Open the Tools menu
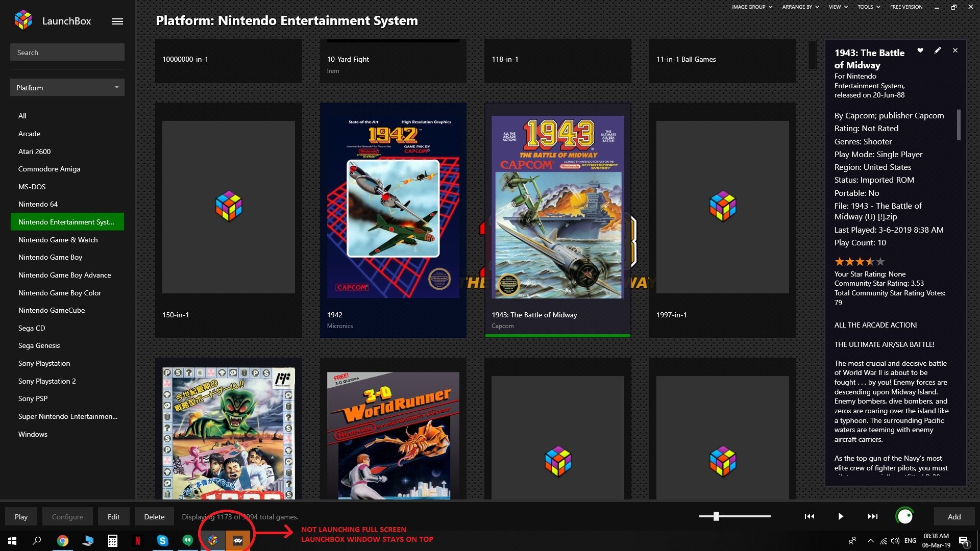Image resolution: width=980 pixels, height=551 pixels. pyautogui.click(x=869, y=7)
